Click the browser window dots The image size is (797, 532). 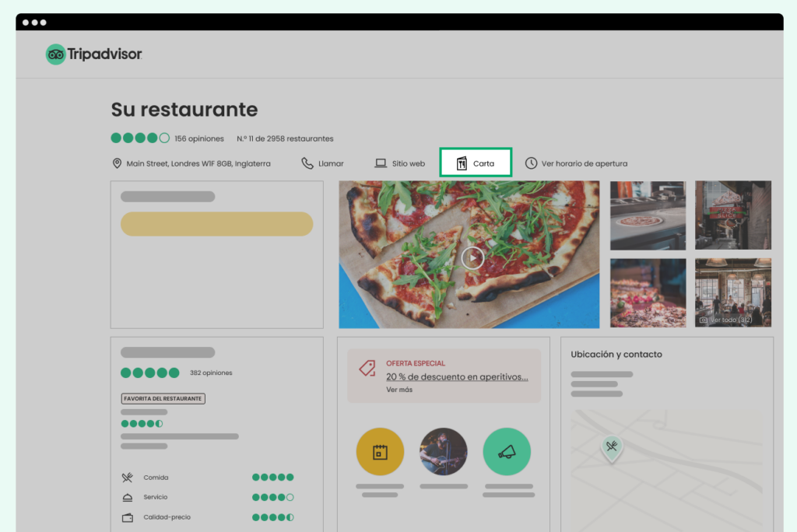pos(34,23)
